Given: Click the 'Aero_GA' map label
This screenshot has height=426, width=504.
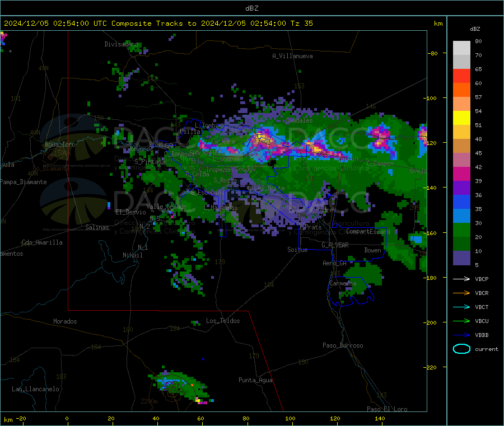Looking at the screenshot, I should coord(334,263).
